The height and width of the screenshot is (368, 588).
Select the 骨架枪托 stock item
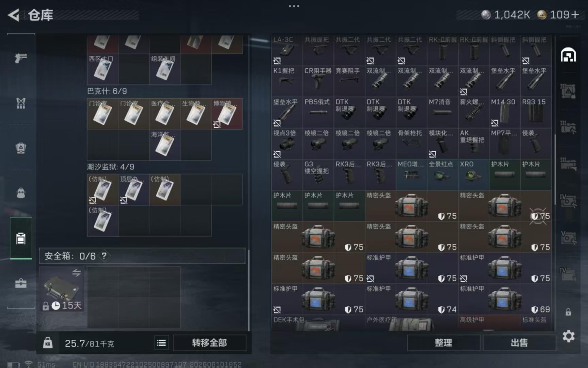pos(411,144)
